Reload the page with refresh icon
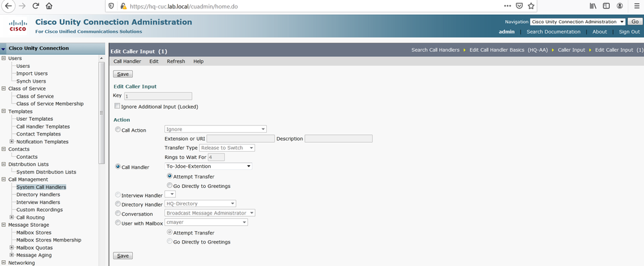Screen dimensions: 644x266 pyautogui.click(x=35, y=6)
